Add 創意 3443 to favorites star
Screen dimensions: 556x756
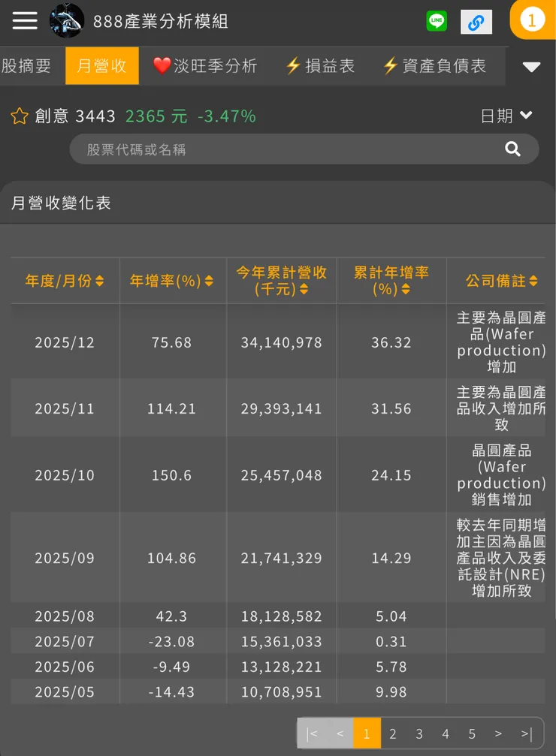coord(20,116)
